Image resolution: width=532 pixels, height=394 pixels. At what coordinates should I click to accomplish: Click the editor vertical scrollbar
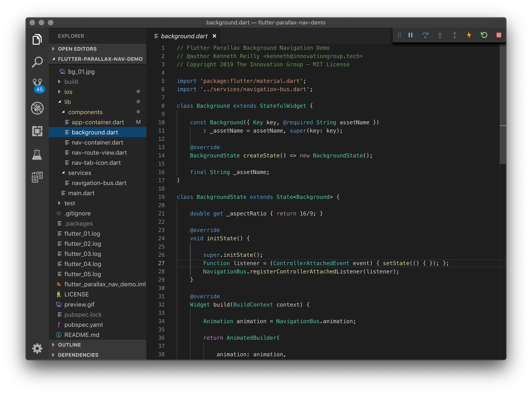tap(503, 143)
